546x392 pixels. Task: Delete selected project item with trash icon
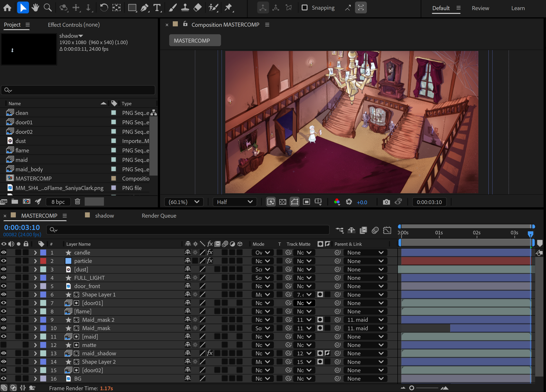tap(77, 201)
